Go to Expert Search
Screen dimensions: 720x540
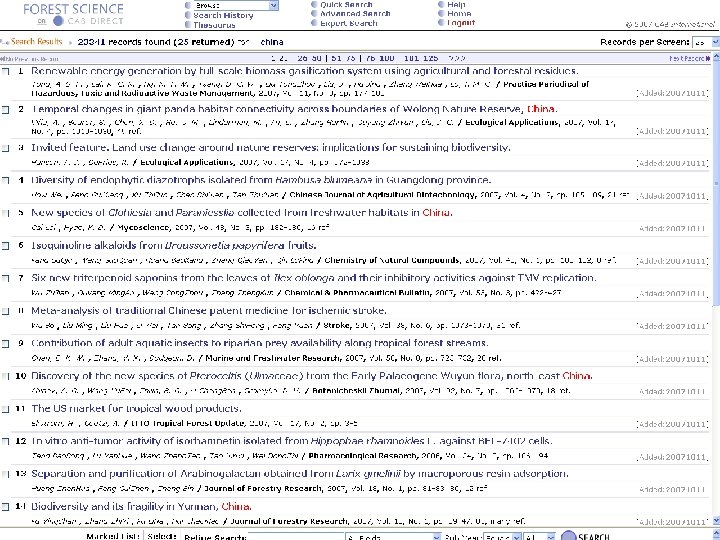coord(349,23)
